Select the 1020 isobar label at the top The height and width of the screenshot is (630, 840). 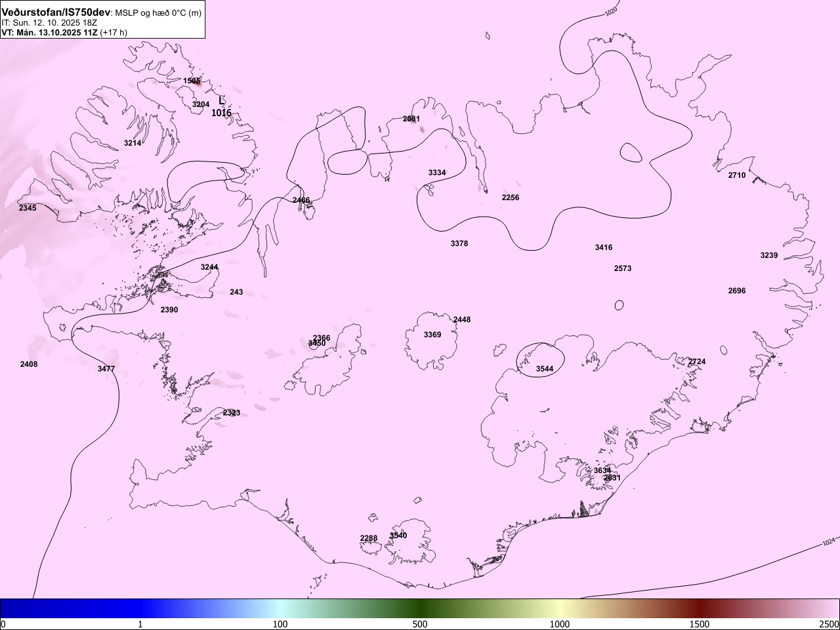point(611,10)
